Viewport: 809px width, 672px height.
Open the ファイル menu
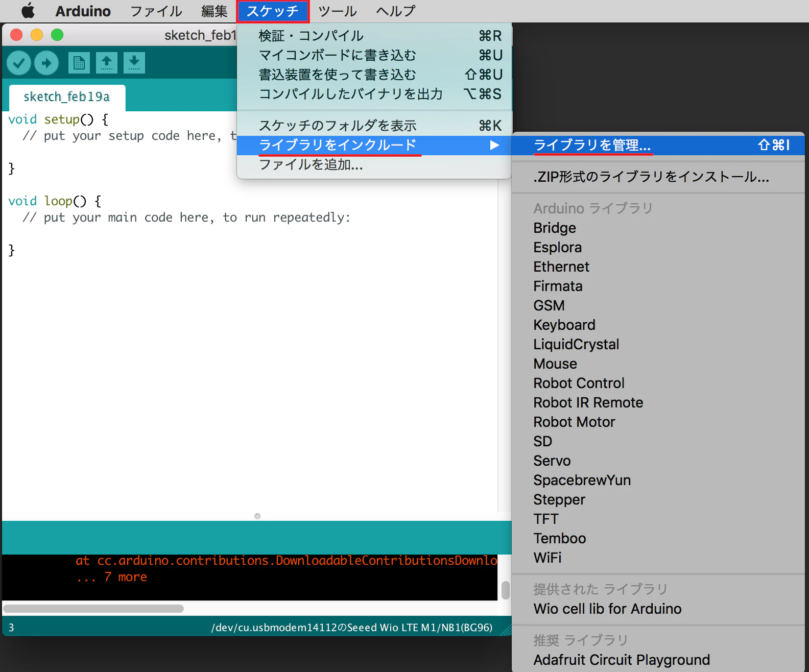click(156, 11)
